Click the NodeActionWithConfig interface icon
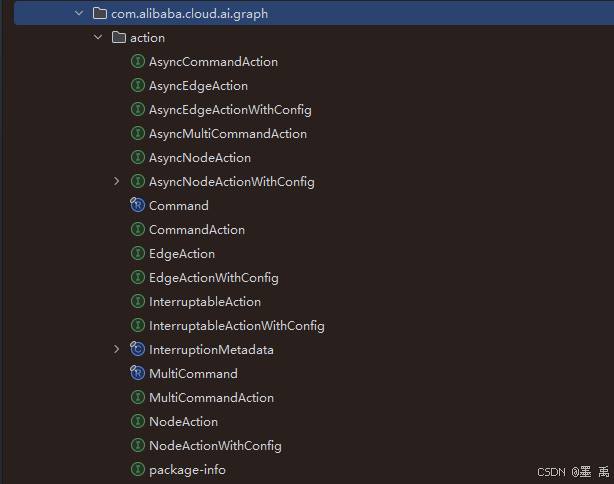This screenshot has height=484, width=614. point(138,445)
